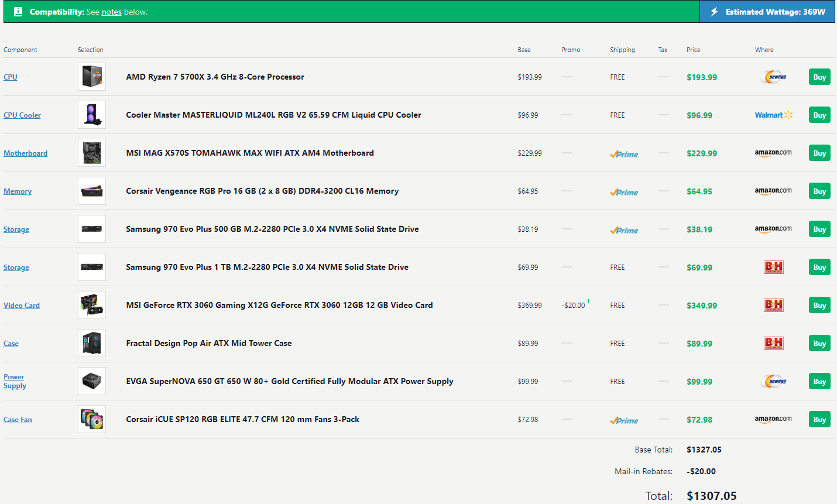Click Prime shipping icon for Memory
This screenshot has height=504, width=837.
click(624, 192)
